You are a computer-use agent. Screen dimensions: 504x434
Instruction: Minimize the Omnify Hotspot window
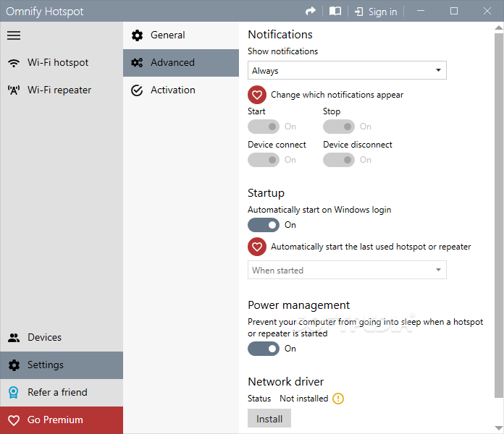pos(421,12)
